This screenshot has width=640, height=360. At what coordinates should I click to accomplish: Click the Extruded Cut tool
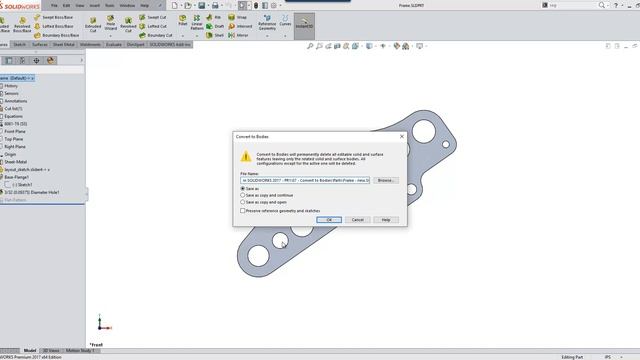[93, 24]
